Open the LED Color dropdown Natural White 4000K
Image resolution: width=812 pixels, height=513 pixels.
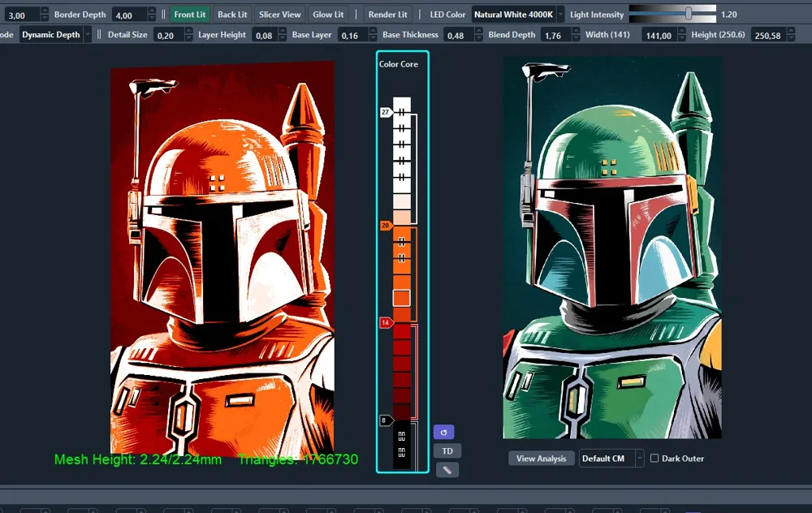point(518,15)
